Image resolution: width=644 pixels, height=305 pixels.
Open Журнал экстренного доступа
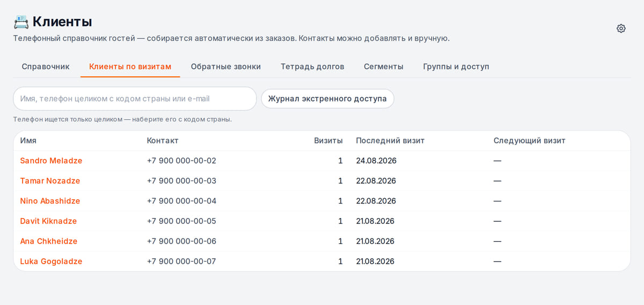pyautogui.click(x=327, y=99)
